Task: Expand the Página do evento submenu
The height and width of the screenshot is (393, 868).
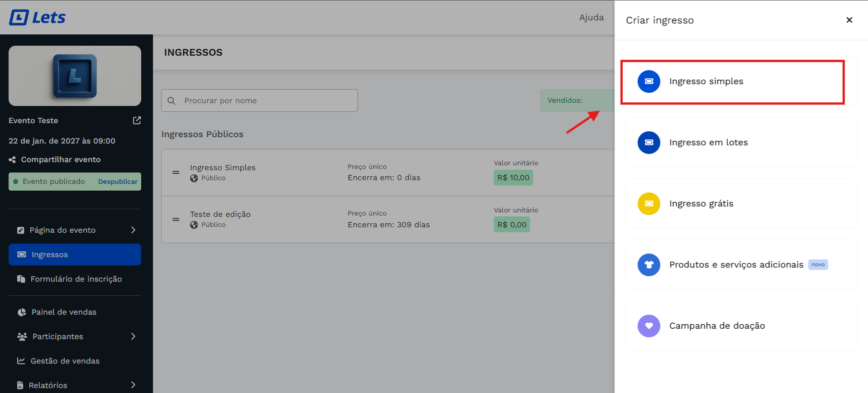Action: pos(133,230)
